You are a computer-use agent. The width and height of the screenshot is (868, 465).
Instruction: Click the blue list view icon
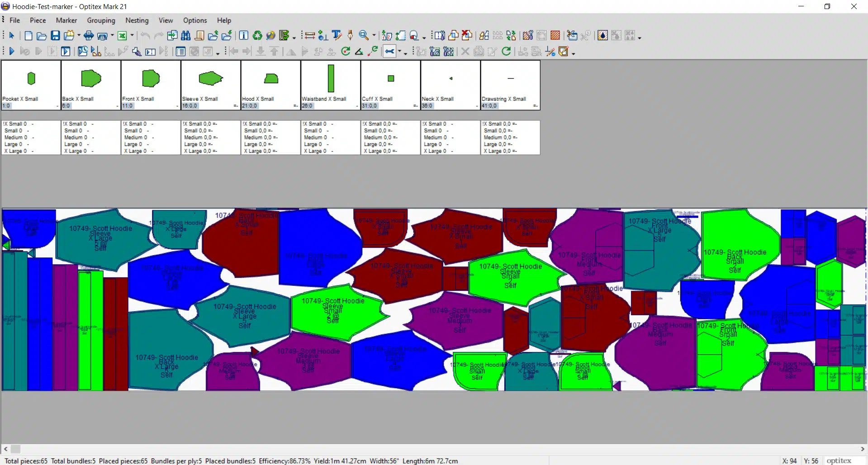tap(180, 52)
